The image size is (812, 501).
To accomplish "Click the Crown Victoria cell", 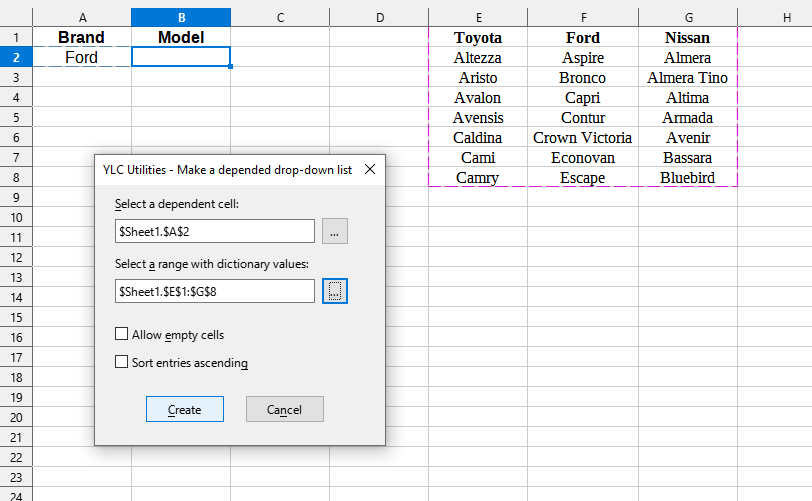I will (x=583, y=137).
